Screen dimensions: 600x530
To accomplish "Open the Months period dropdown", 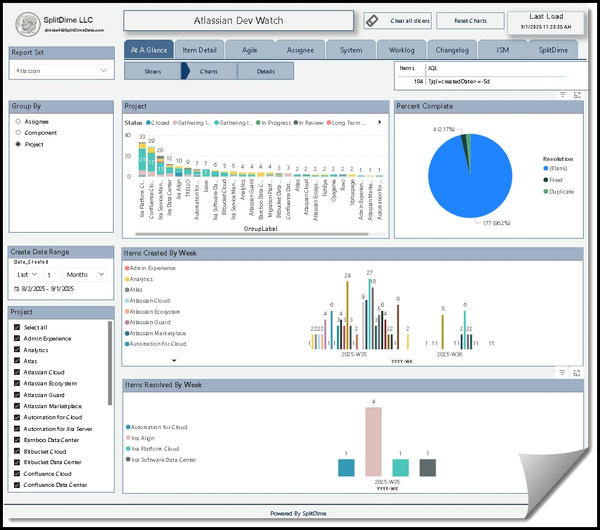I will pos(87,273).
